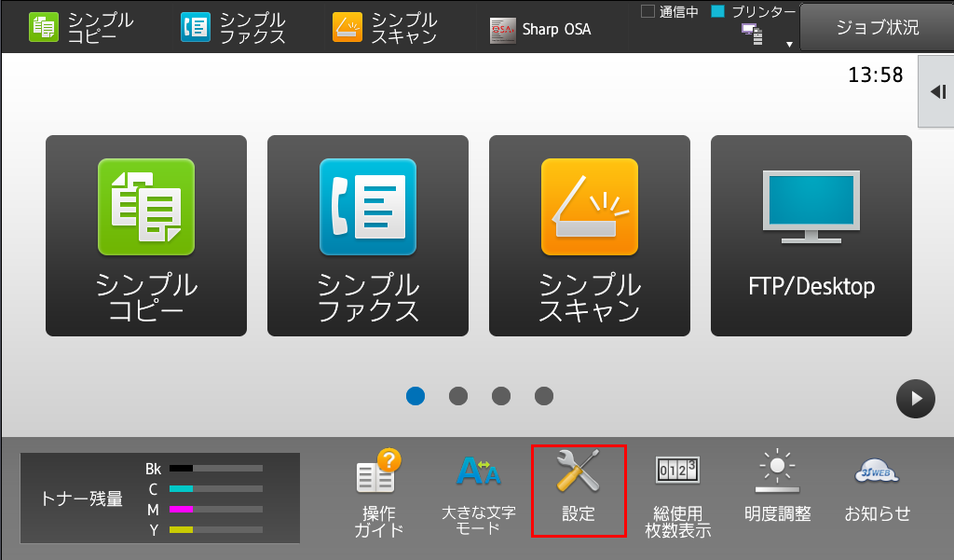The image size is (954, 560).
Task: Select Simple Scan shortcut in top bar
Action: coord(385,28)
